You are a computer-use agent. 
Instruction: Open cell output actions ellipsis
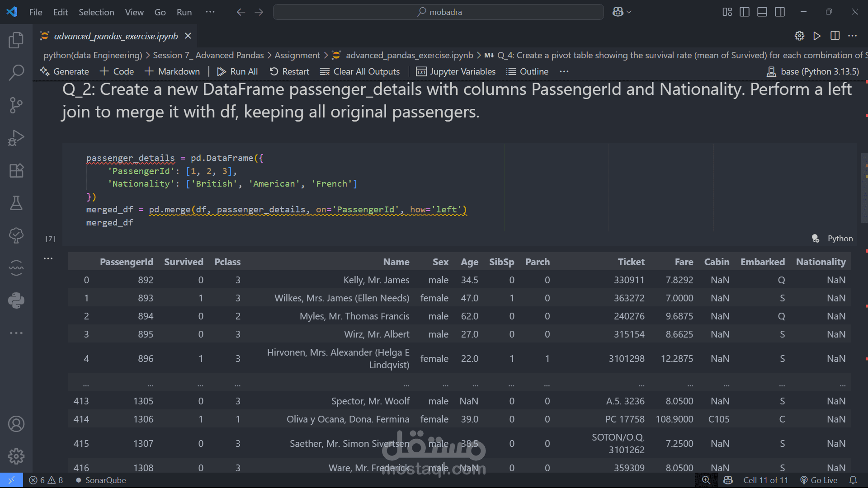[x=48, y=258]
